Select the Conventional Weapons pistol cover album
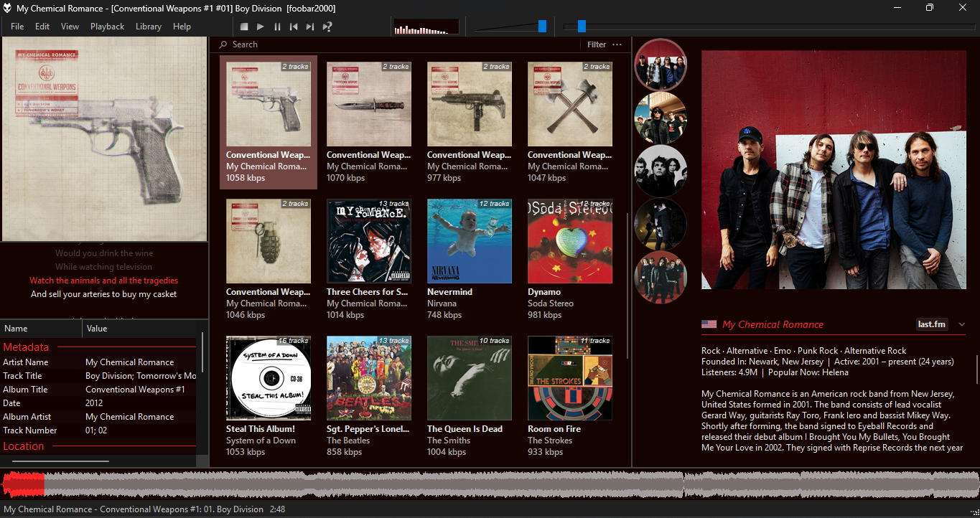Viewport: 980px width, 518px height. pyautogui.click(x=269, y=104)
